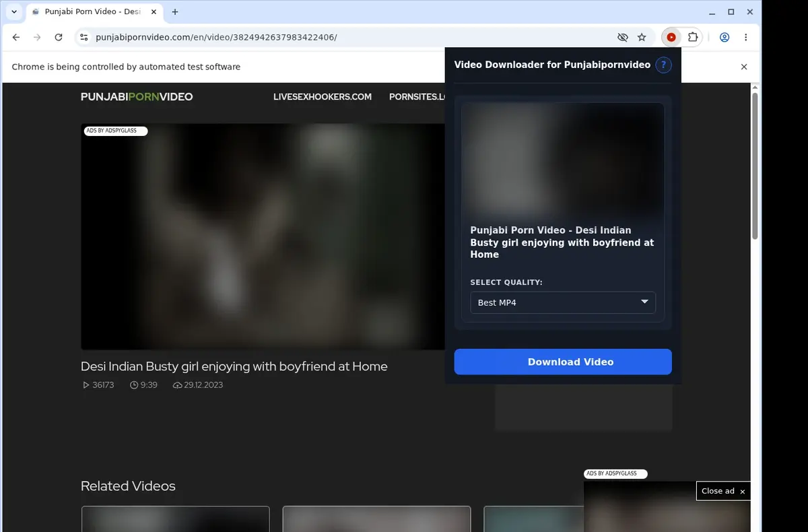Click the page vertical scrollbar thumb
This screenshot has height=532, width=808.
click(755, 166)
